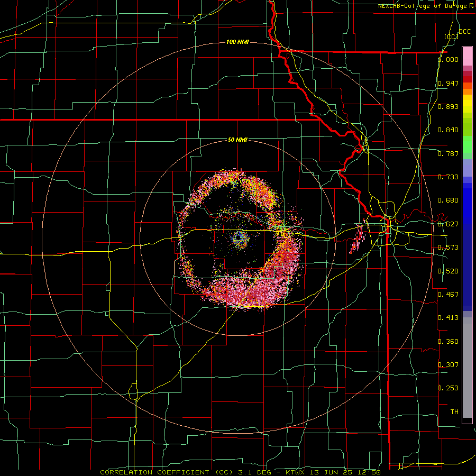The height and width of the screenshot is (476, 476).
Task: Select the 0.787 value on the scale
Action: 448,153
